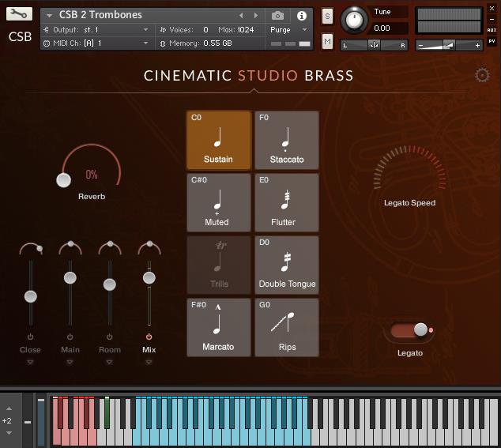The width and height of the screenshot is (501, 448).
Task: Toggle the Legato switch
Action: [x=411, y=330]
